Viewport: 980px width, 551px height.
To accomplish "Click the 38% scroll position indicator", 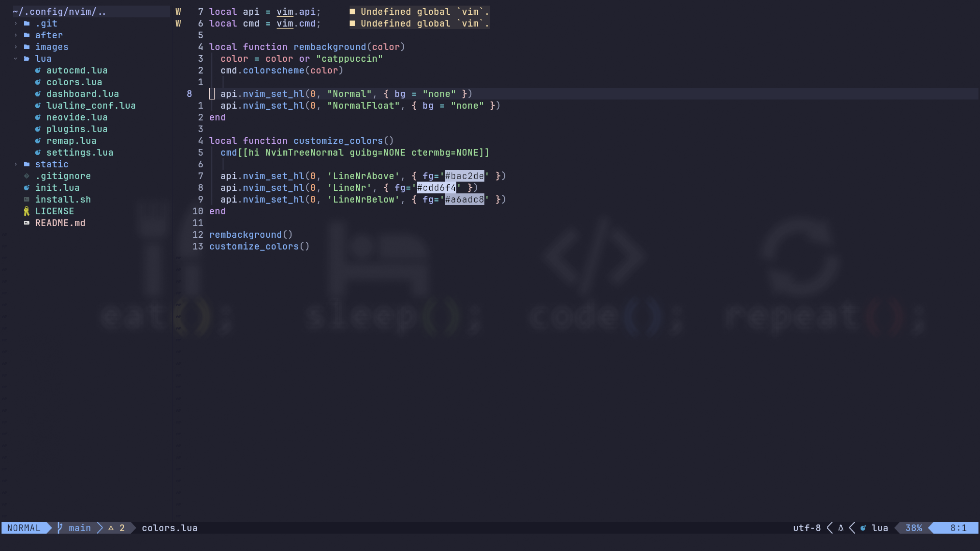I will [913, 528].
